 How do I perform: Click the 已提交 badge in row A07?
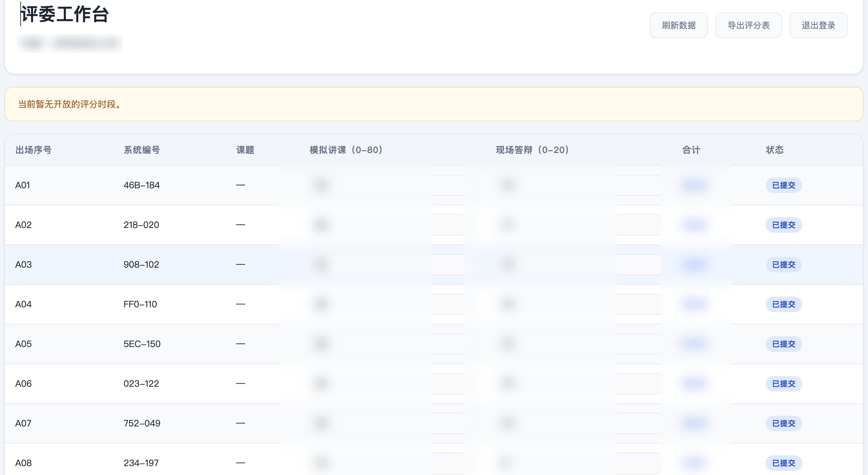point(784,424)
